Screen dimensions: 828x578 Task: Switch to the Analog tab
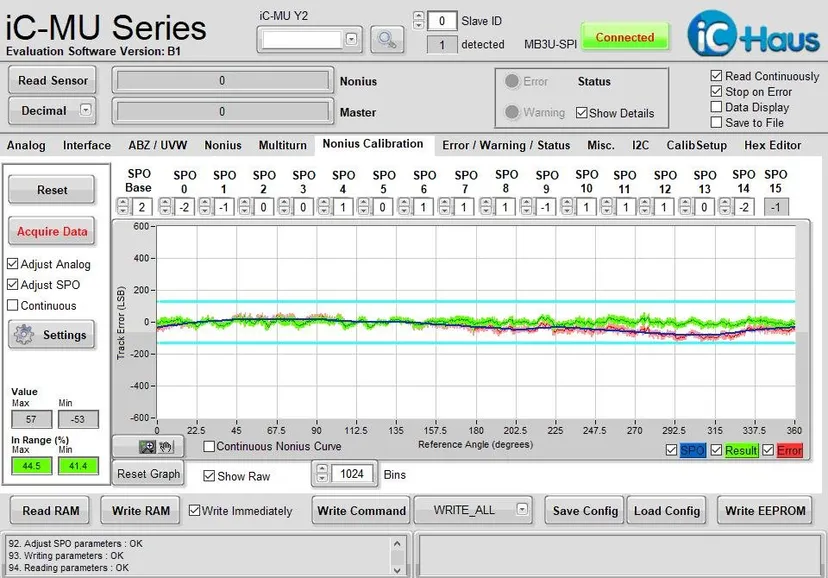26,145
